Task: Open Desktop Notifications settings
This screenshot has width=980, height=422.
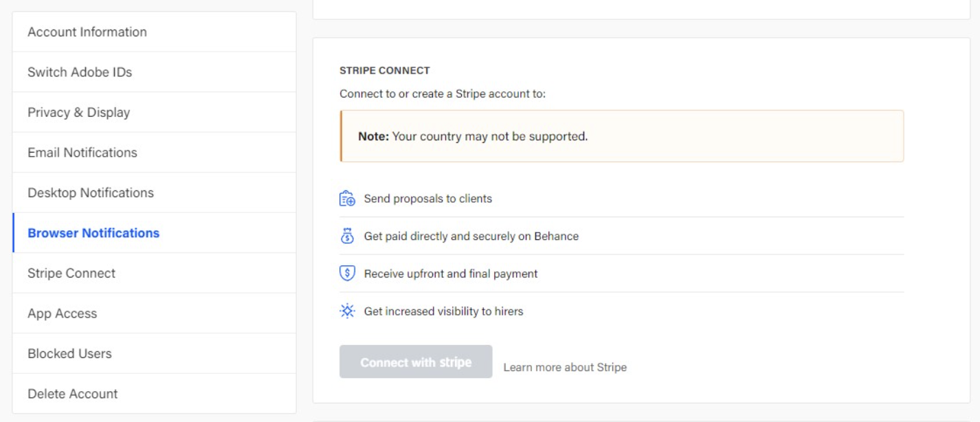Action: [155, 193]
